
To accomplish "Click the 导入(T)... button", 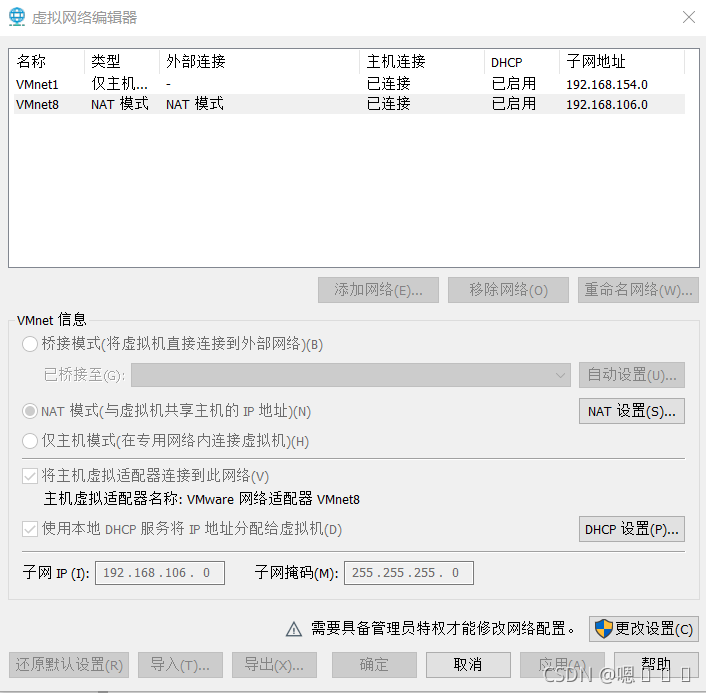I will (180, 665).
